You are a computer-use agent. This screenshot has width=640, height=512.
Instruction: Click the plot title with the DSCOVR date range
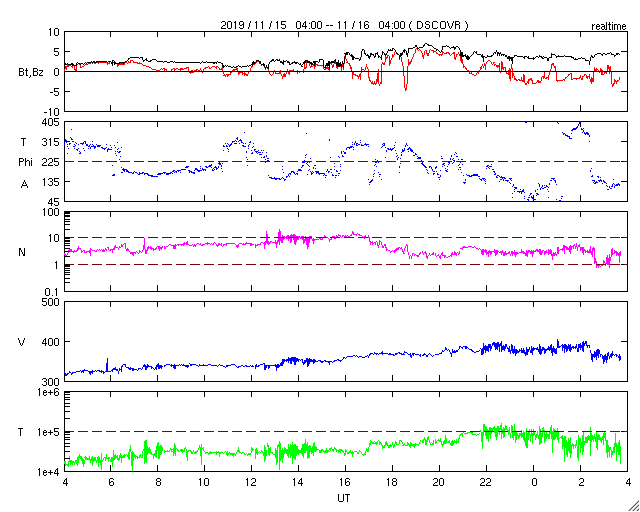(x=344, y=25)
